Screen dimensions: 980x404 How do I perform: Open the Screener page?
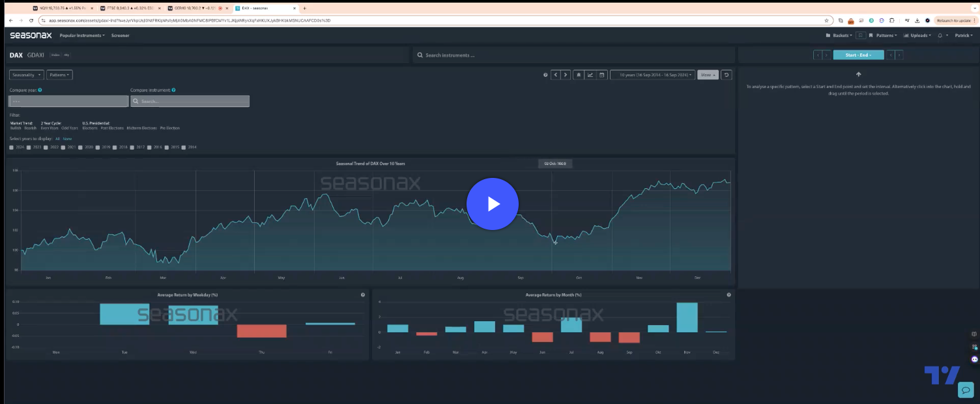click(x=120, y=35)
